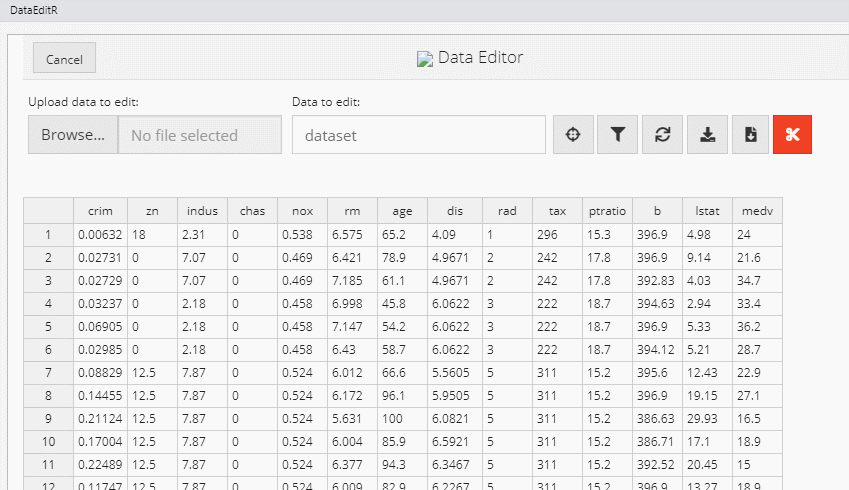Click the 'Data to edit' dataset field
The width and height of the screenshot is (849, 490).
tap(418, 135)
